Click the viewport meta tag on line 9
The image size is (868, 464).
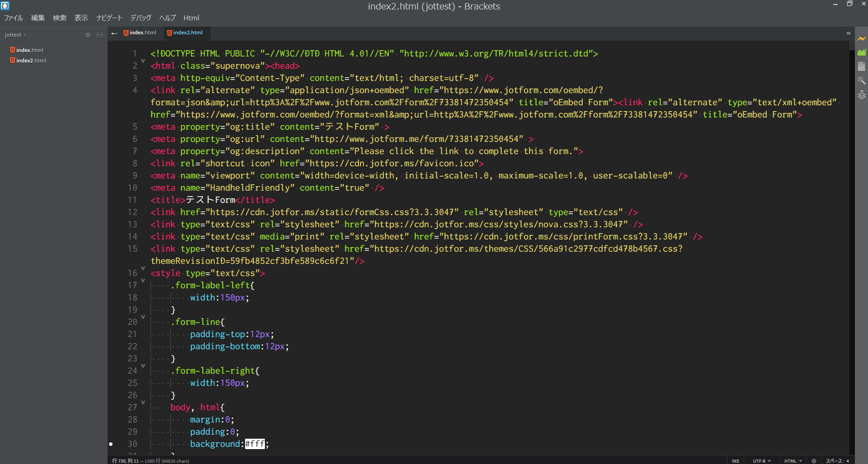(x=419, y=176)
